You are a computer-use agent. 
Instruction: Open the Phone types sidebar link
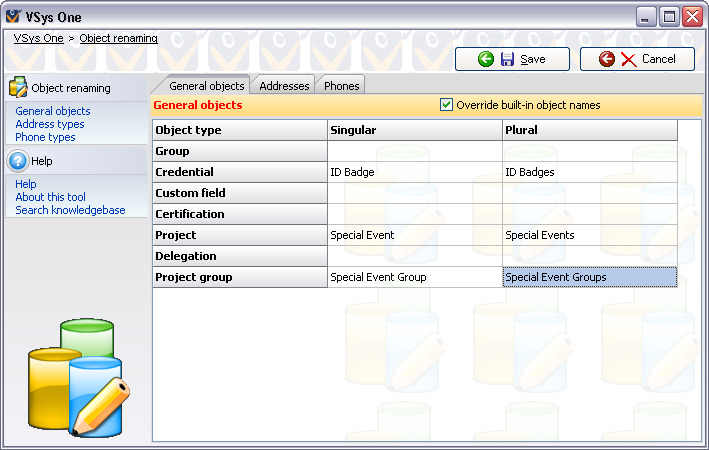45,137
